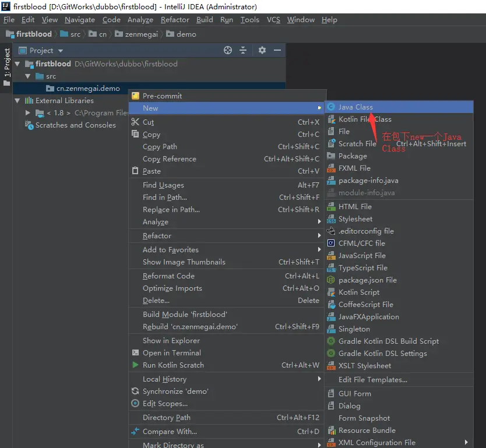Choose Show in Explorer

(227, 340)
